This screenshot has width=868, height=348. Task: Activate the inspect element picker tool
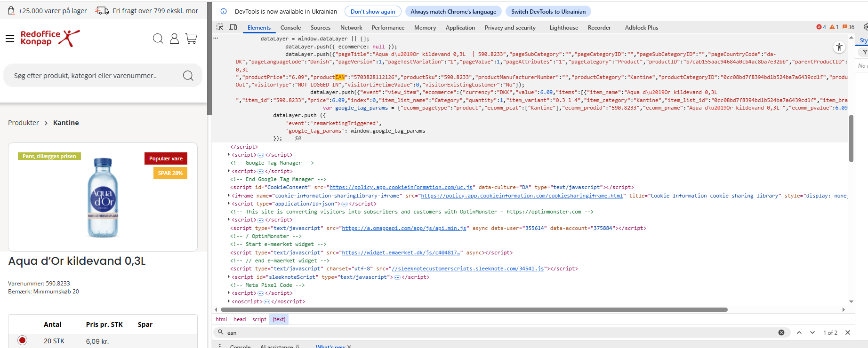[220, 27]
